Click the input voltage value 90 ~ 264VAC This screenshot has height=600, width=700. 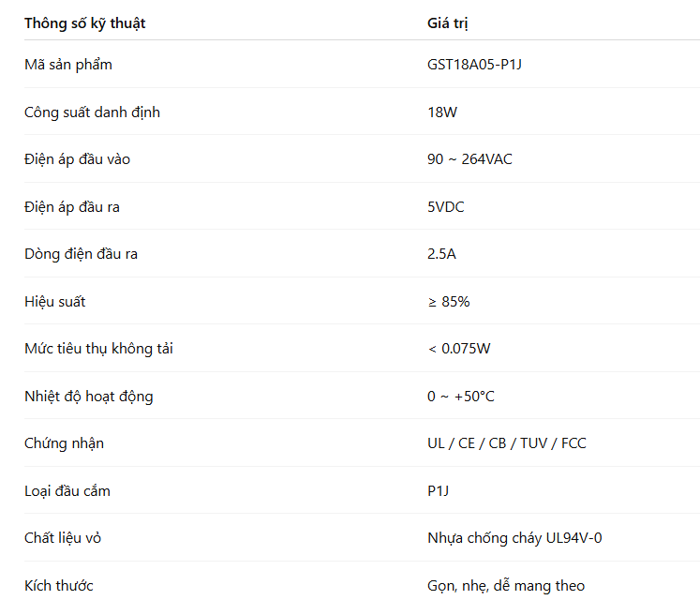pyautogui.click(x=469, y=159)
